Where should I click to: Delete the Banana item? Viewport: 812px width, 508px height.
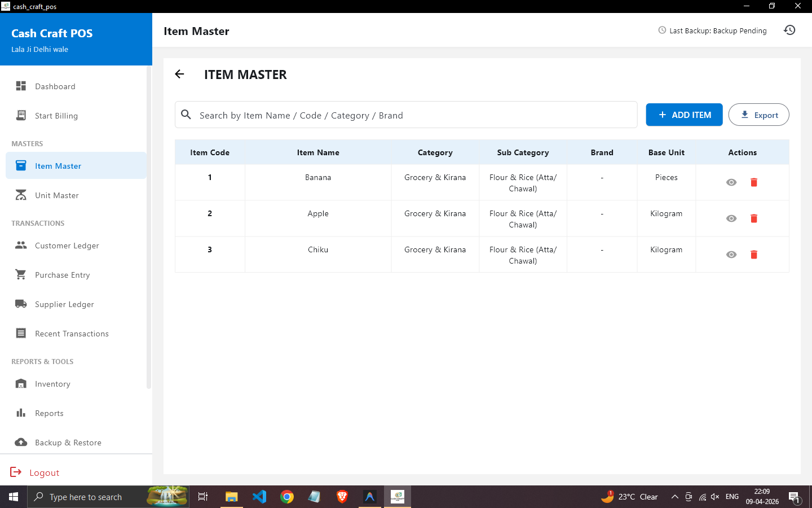[x=754, y=182]
